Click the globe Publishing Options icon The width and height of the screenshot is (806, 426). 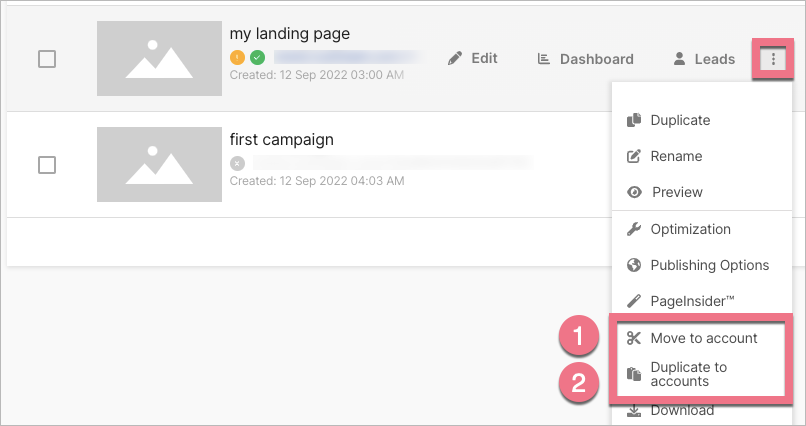(633, 265)
